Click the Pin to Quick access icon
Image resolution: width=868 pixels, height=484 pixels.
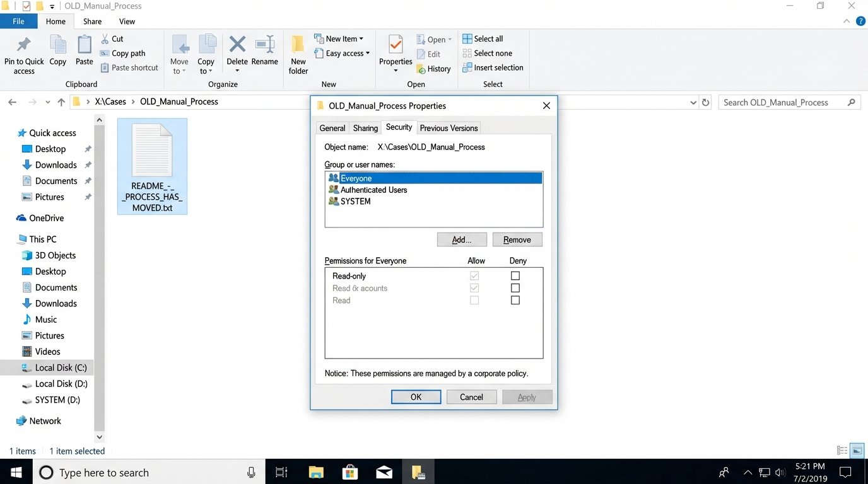(23, 50)
